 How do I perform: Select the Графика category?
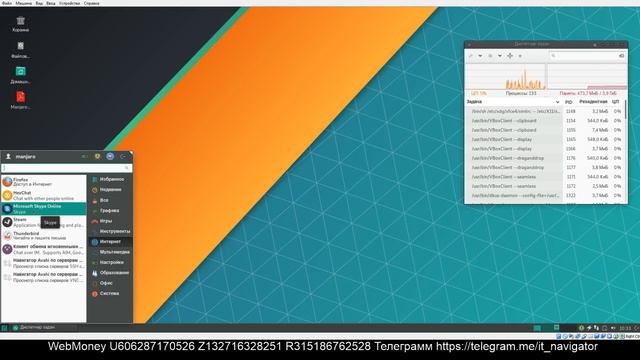[110, 211]
